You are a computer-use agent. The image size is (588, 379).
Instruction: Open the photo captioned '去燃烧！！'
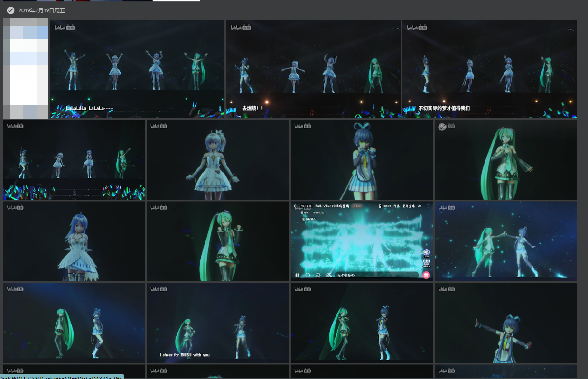pos(313,69)
